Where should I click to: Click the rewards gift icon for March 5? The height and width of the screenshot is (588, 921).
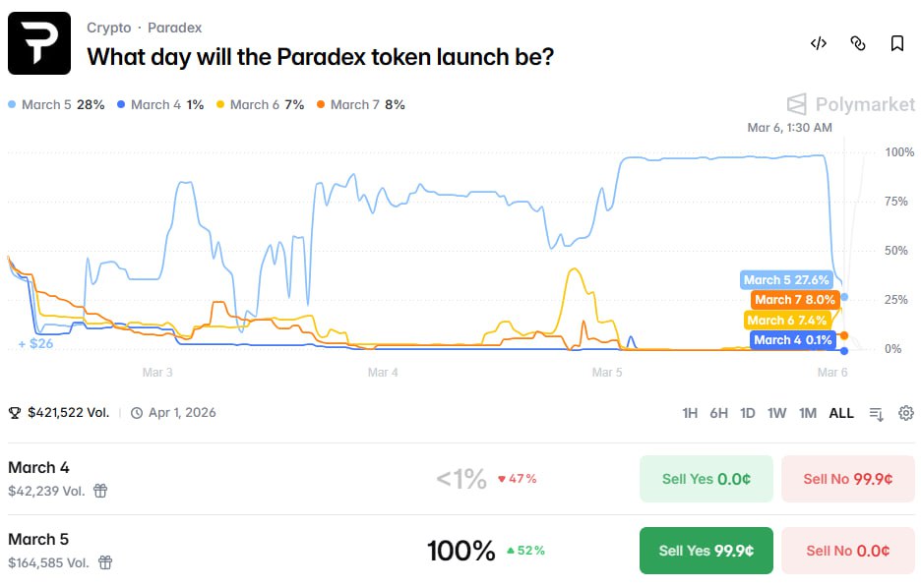[105, 562]
